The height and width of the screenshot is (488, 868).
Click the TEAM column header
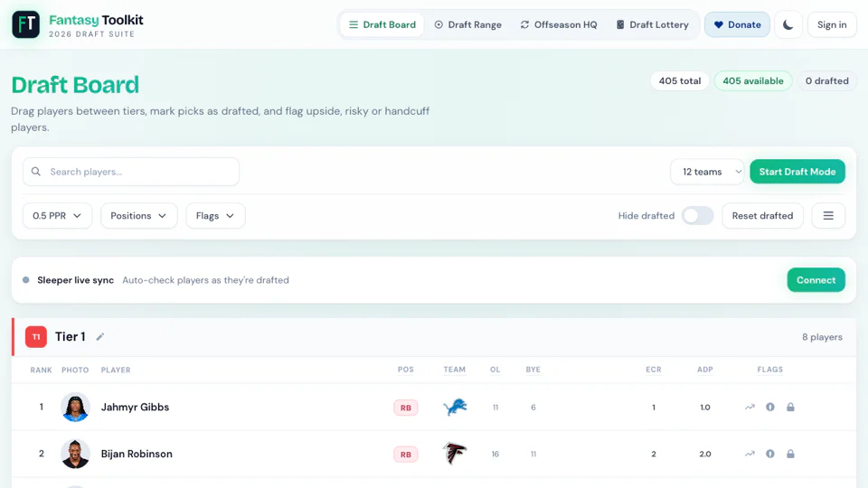[x=455, y=370]
